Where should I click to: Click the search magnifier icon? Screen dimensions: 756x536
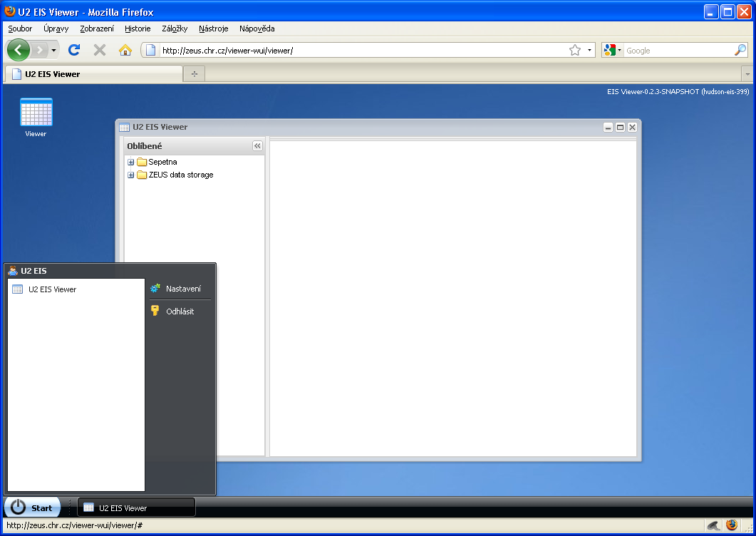(x=740, y=50)
